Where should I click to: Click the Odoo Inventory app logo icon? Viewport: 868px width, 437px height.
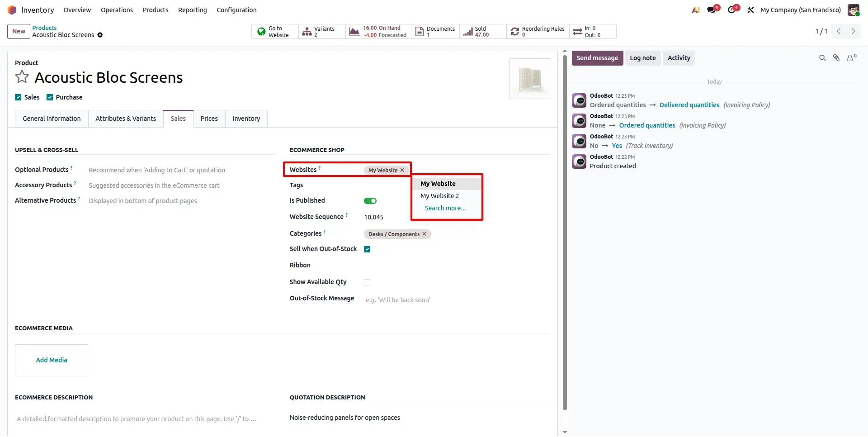[x=12, y=10]
